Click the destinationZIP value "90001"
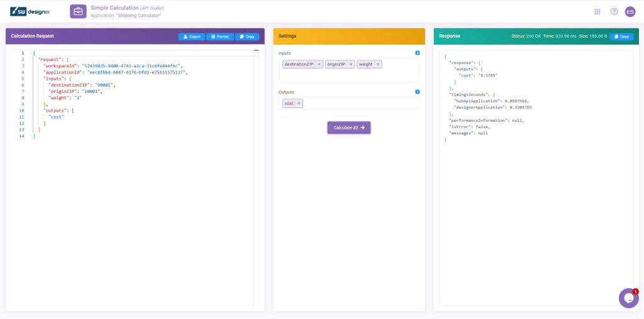This screenshot has width=644, height=319. click(x=104, y=85)
